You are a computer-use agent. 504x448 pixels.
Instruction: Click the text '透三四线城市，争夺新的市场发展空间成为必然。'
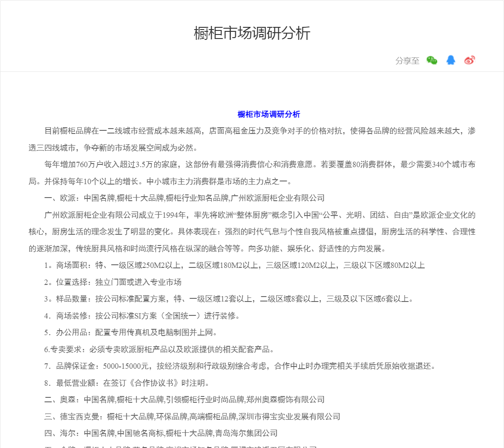[x=113, y=148]
